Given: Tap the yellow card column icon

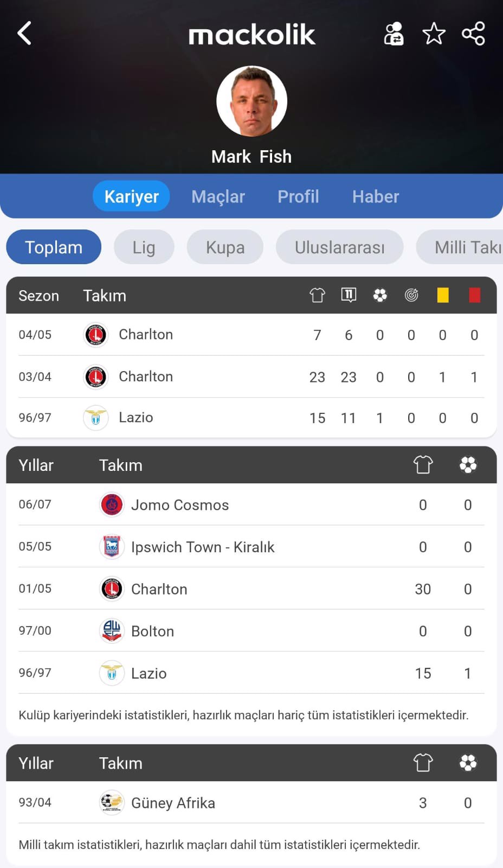Looking at the screenshot, I should 443,295.
